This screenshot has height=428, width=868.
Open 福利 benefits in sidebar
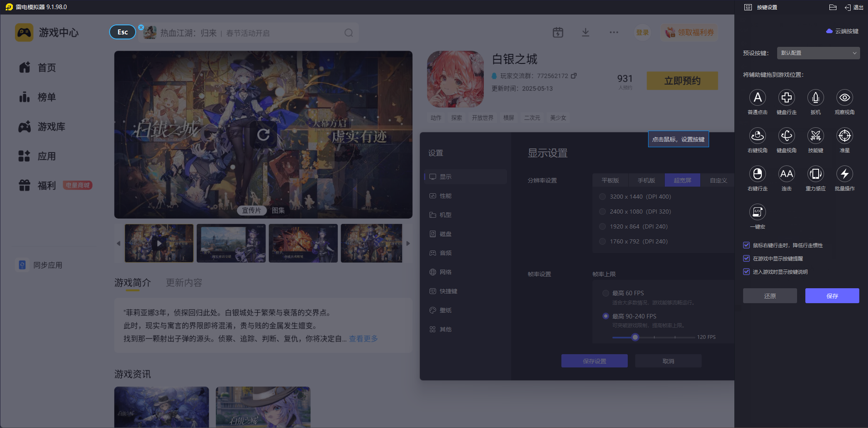point(37,185)
